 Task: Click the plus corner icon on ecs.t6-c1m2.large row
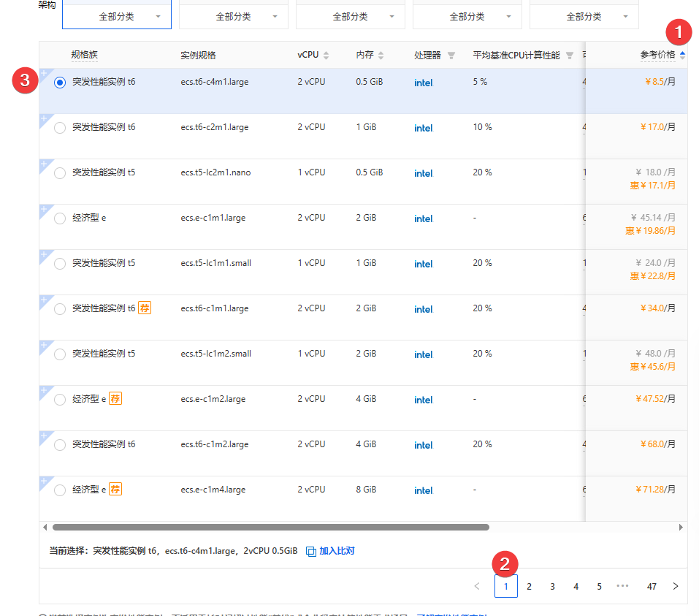(44, 436)
